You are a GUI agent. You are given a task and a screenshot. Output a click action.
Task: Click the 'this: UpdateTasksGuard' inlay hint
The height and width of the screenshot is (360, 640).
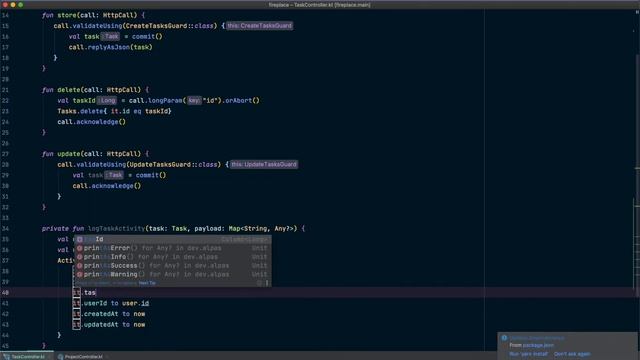coord(264,164)
